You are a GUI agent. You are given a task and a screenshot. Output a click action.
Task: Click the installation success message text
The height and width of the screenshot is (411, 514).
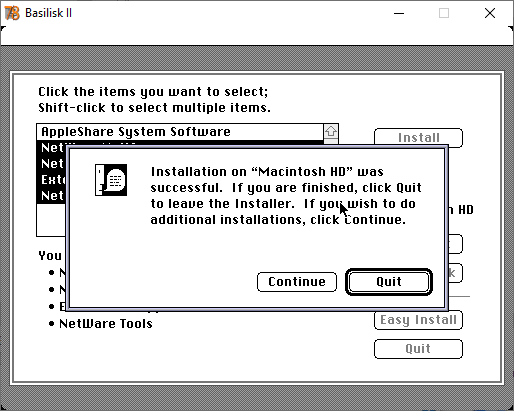coord(286,196)
